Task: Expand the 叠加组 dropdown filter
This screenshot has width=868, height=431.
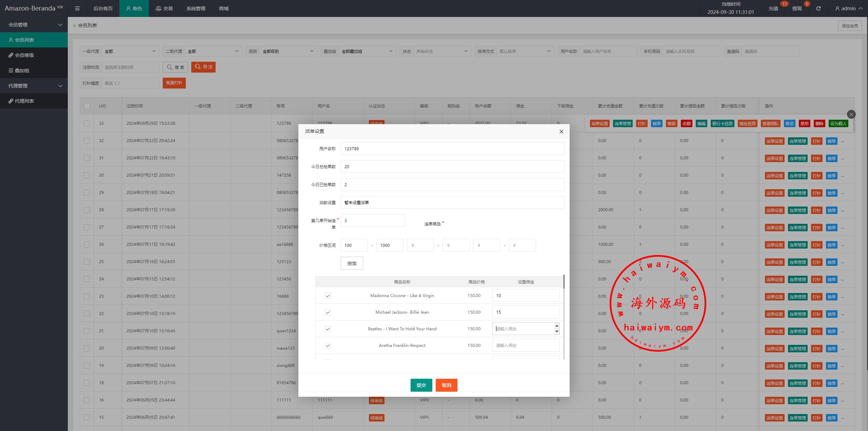Action: (x=368, y=52)
